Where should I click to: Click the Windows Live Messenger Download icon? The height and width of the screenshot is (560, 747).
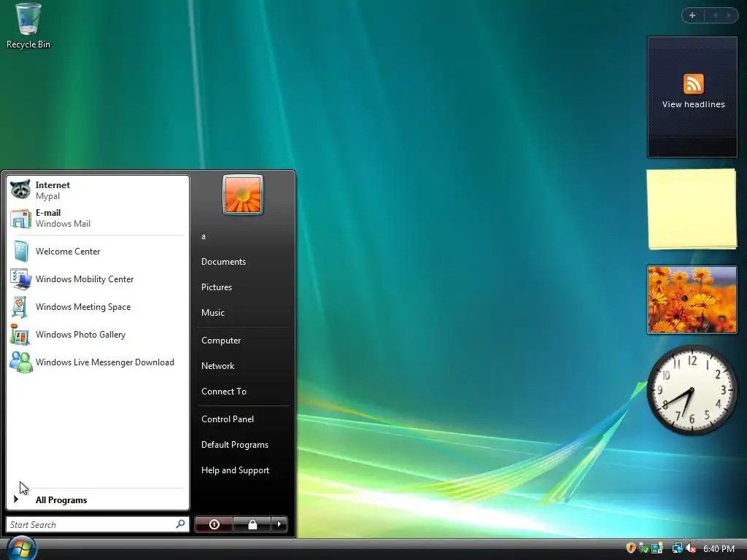pyautogui.click(x=20, y=362)
